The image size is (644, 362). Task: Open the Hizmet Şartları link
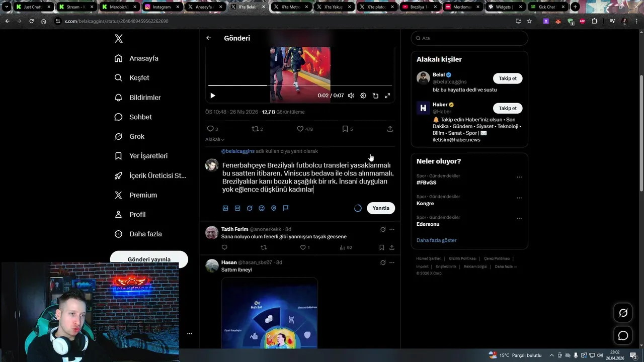coord(429,258)
